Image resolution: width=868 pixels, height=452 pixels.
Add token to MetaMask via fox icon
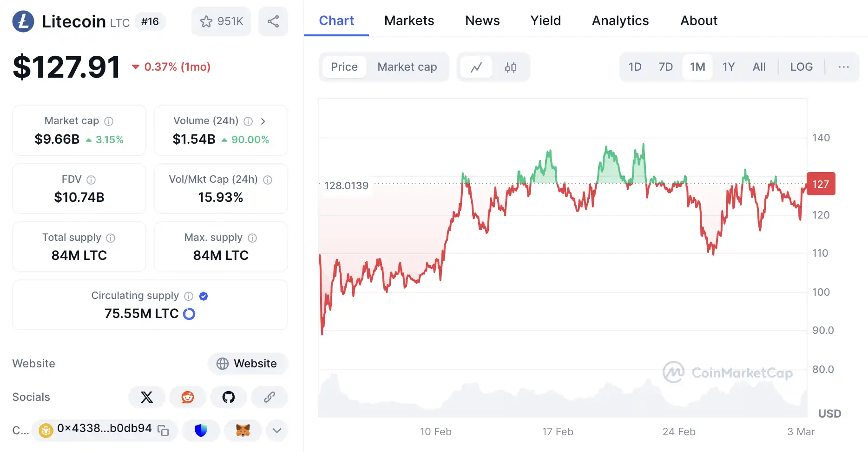point(243,431)
